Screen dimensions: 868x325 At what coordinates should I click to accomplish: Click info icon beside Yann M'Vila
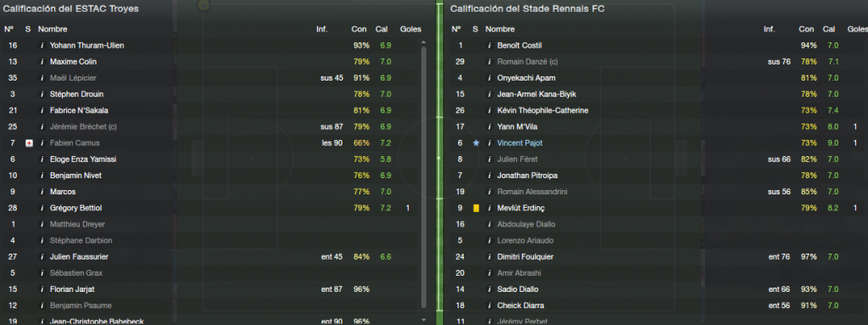(489, 126)
